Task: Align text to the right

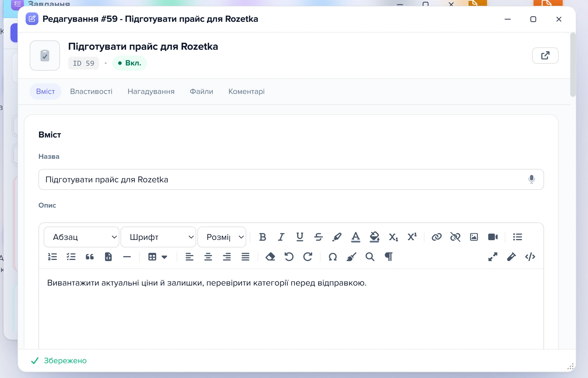Action: point(227,257)
